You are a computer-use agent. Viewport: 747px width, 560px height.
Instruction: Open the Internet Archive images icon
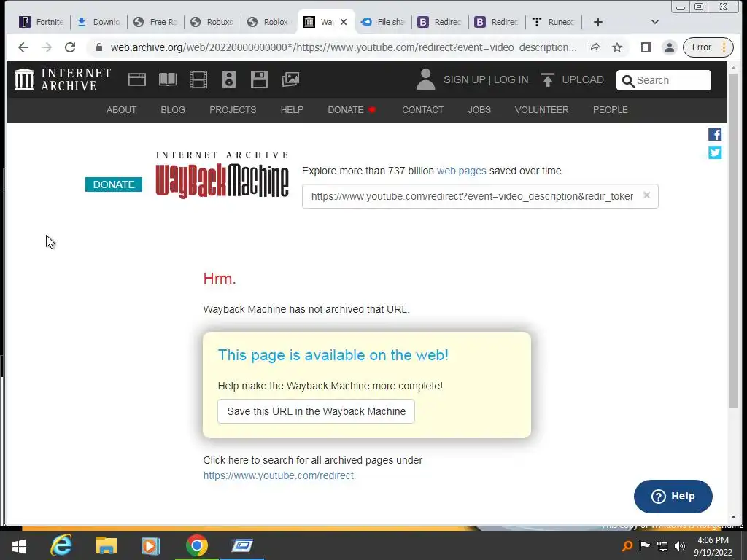[290, 79]
